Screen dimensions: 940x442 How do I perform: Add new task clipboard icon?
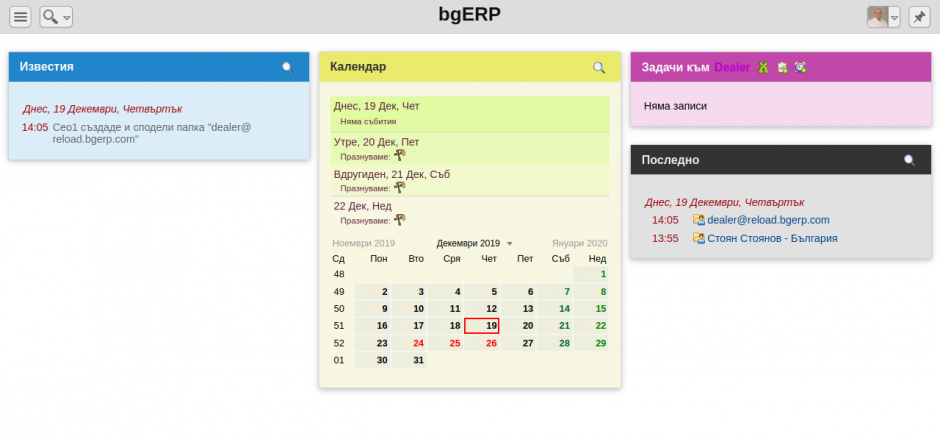[782, 68]
